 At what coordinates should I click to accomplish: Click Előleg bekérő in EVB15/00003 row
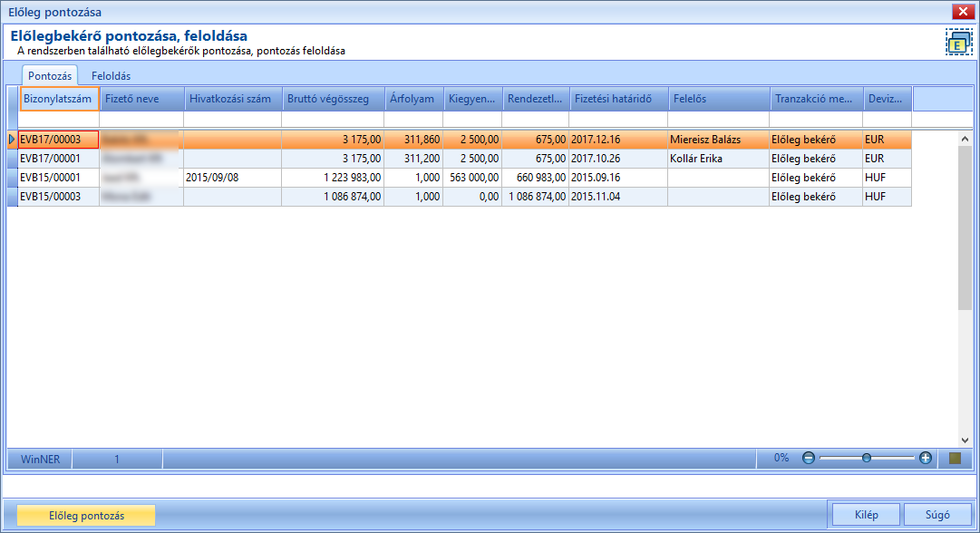click(x=816, y=196)
